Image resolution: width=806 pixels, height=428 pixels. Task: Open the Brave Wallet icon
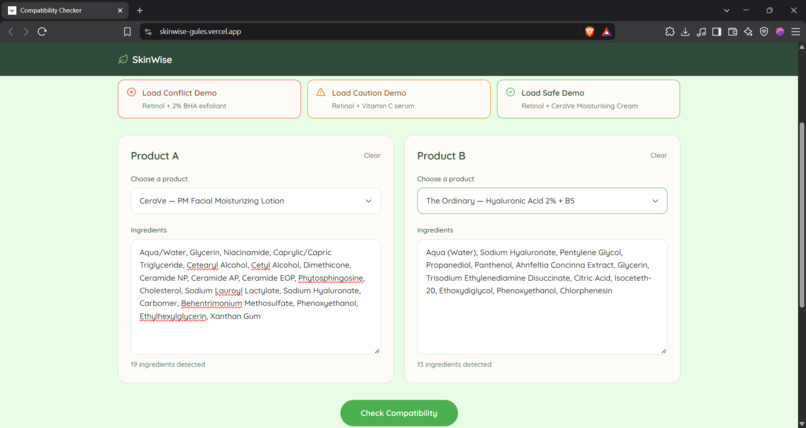[732, 32]
